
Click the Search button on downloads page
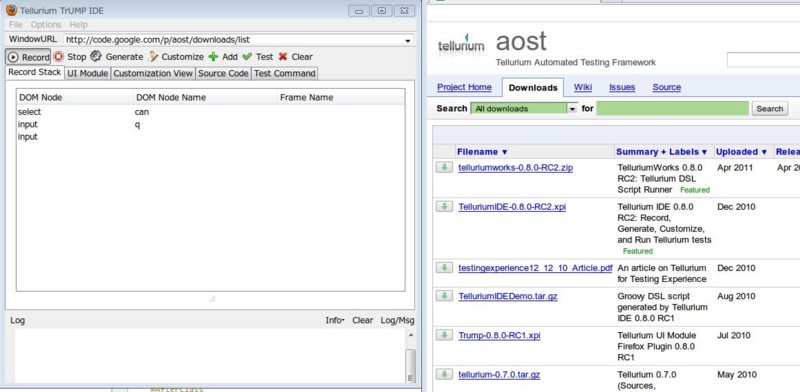pyautogui.click(x=769, y=108)
